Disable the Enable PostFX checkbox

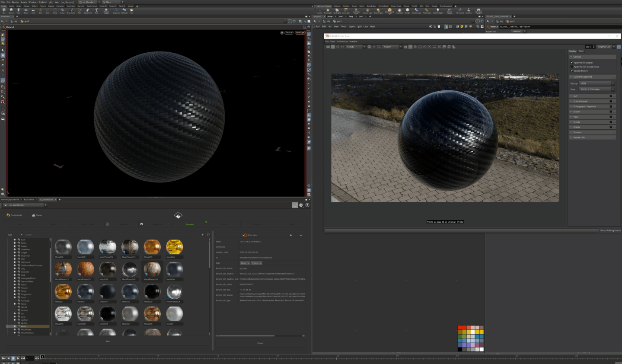pos(572,70)
